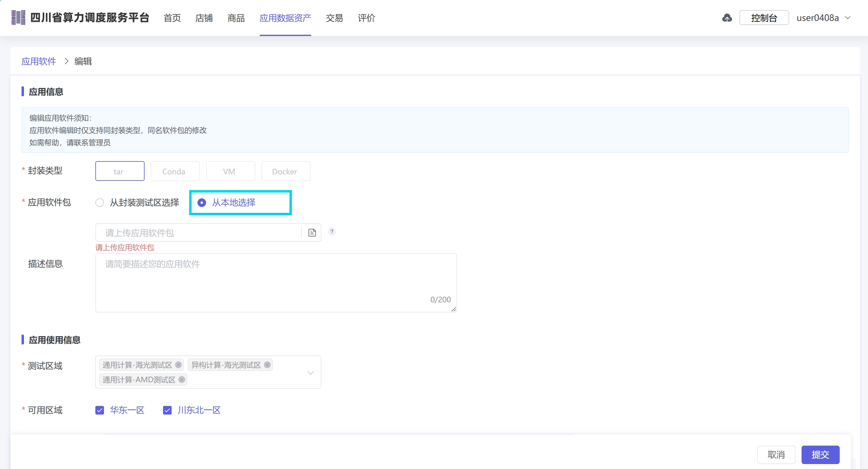Screen dimensions: 868x469
Task: Click the 可用区域 field label
Action: (x=45, y=410)
